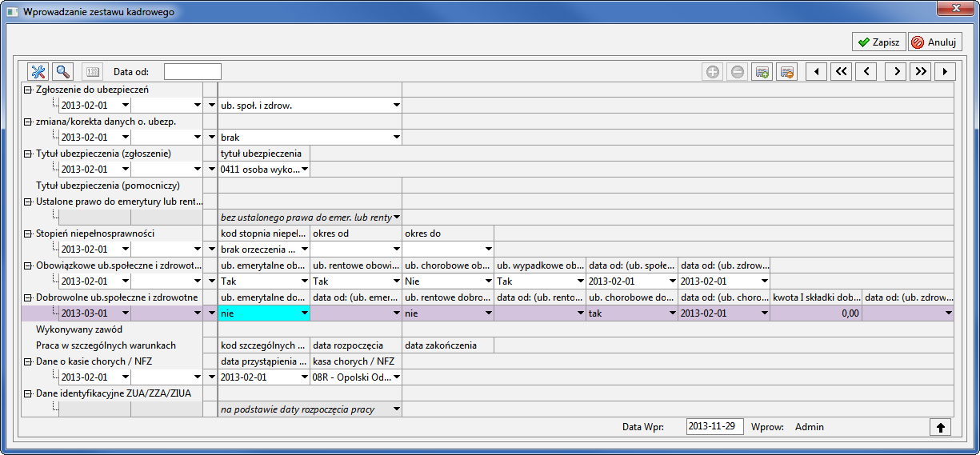Open 'brak orzeczenia' dropdown
980x455 pixels.
point(305,249)
